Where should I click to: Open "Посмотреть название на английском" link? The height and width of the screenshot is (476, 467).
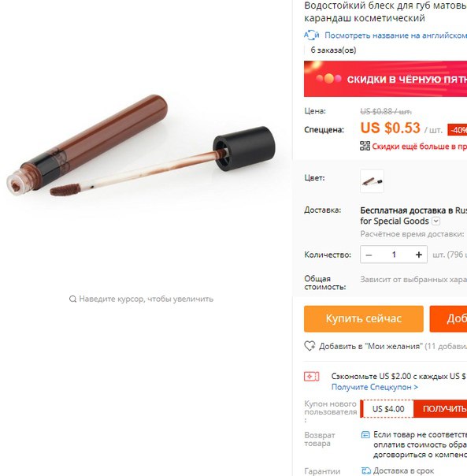click(395, 35)
